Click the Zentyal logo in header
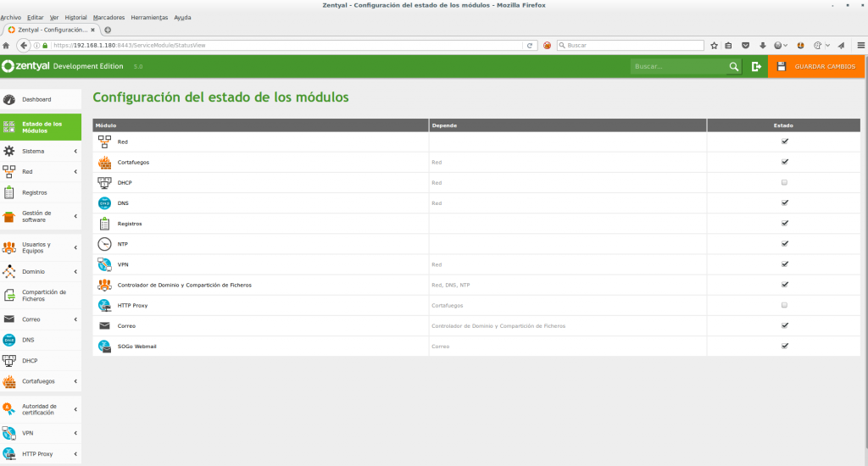 pyautogui.click(x=25, y=66)
